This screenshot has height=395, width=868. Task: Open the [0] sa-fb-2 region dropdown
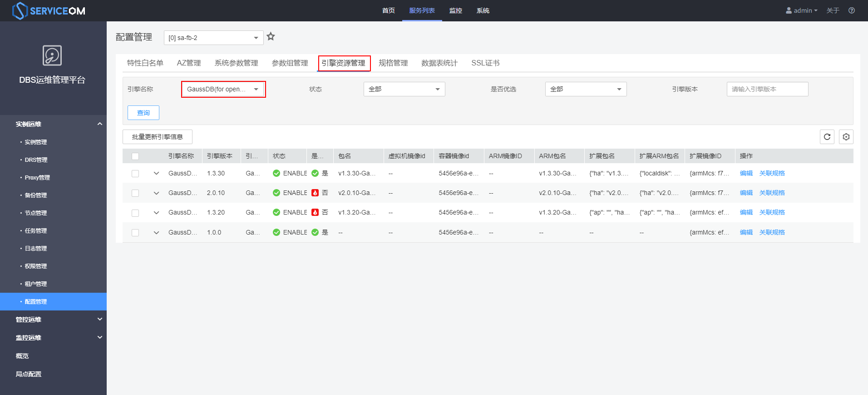point(214,38)
